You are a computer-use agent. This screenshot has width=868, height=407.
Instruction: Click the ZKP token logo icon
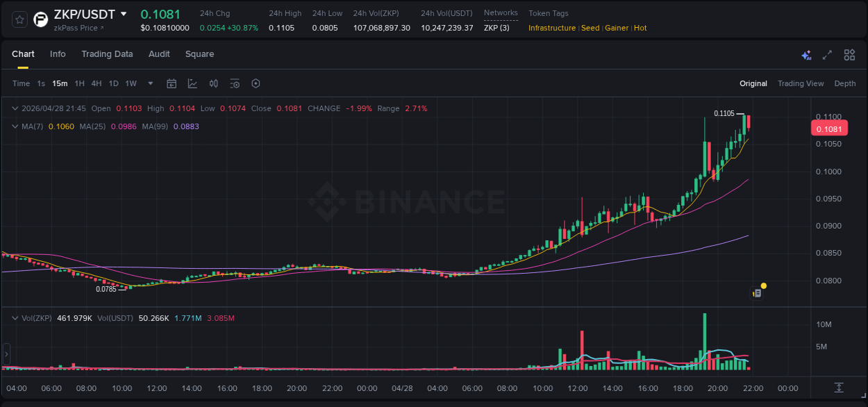coord(41,19)
